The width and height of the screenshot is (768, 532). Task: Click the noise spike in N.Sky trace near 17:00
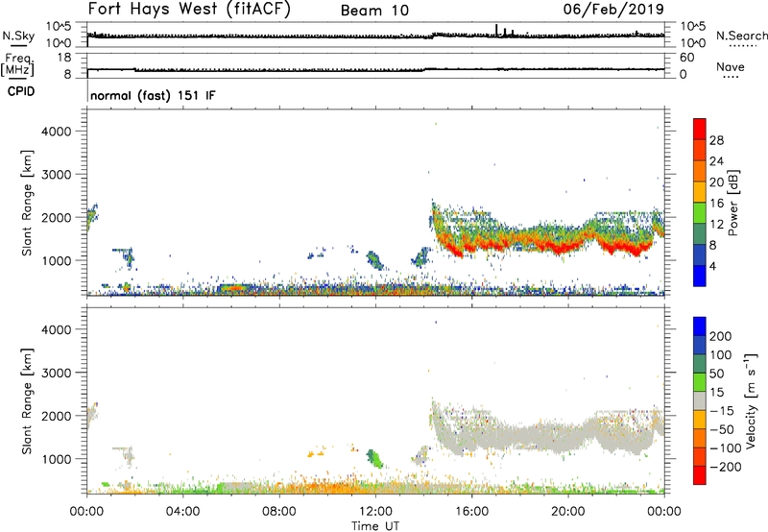(x=496, y=31)
